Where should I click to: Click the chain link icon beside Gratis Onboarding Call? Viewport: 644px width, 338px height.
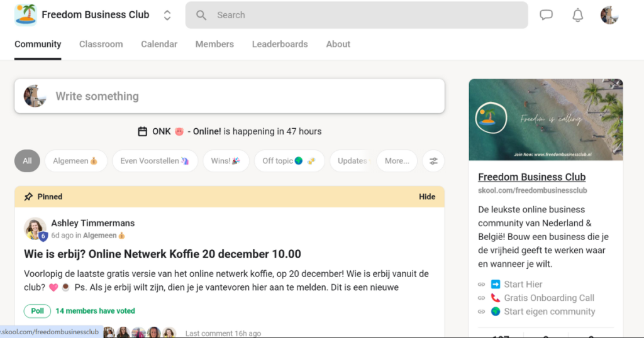tap(481, 298)
